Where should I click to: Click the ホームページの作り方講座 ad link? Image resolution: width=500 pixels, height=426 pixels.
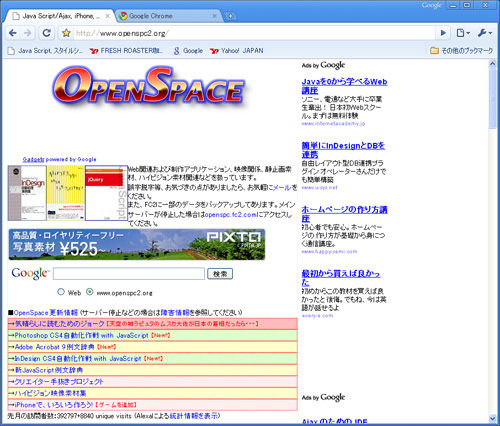[x=344, y=214]
